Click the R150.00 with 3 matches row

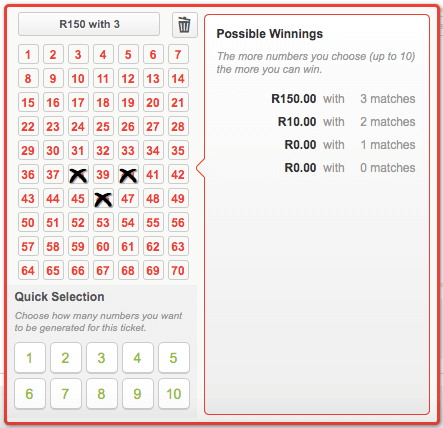pyautogui.click(x=343, y=99)
